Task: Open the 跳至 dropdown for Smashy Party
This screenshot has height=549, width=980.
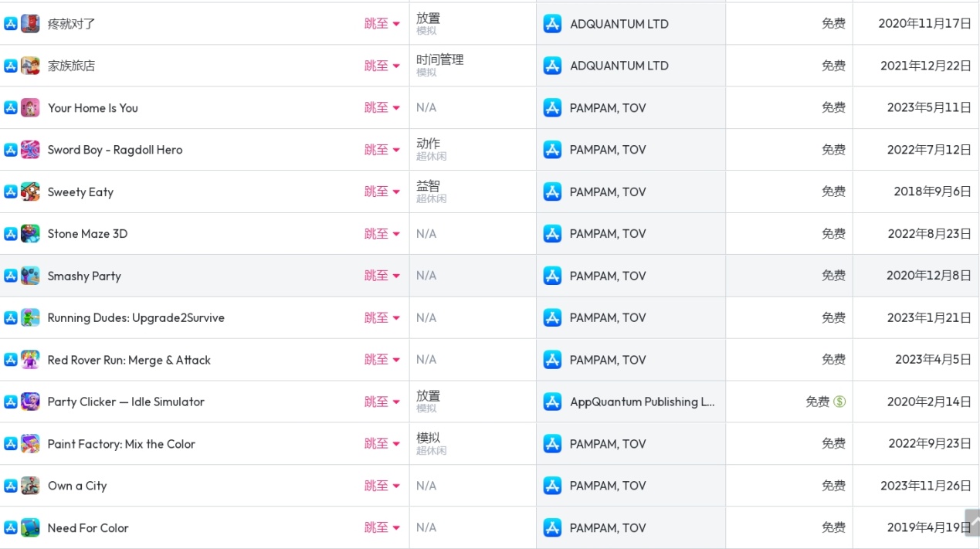Action: tap(382, 276)
